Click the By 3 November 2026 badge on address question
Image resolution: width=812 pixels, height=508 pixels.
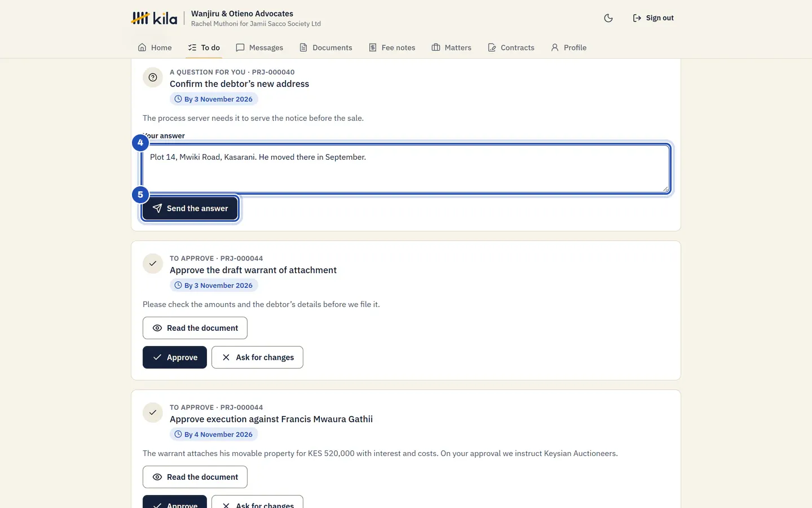[214, 99]
